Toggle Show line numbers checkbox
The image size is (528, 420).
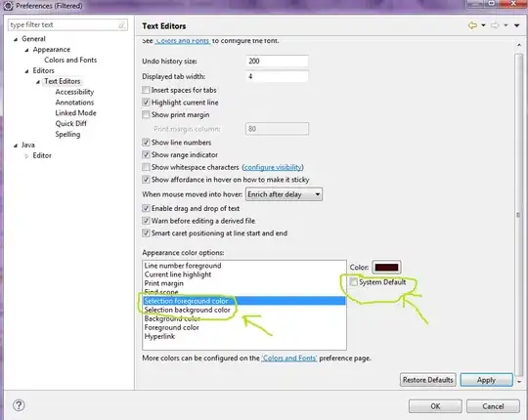click(x=146, y=143)
